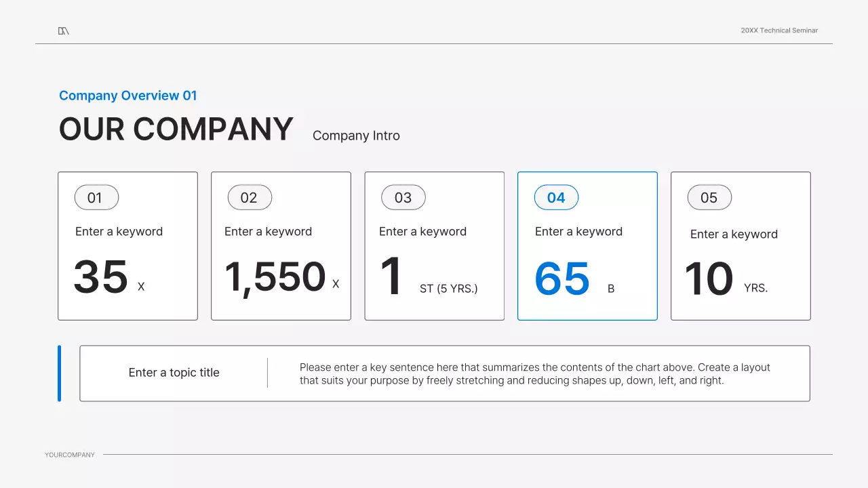This screenshot has height=488, width=868.
Task: Select the key sentence summary paragraph
Action: (x=534, y=373)
